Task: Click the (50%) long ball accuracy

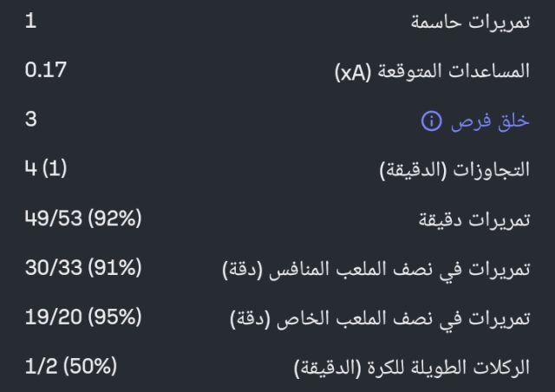Action: coord(86,367)
